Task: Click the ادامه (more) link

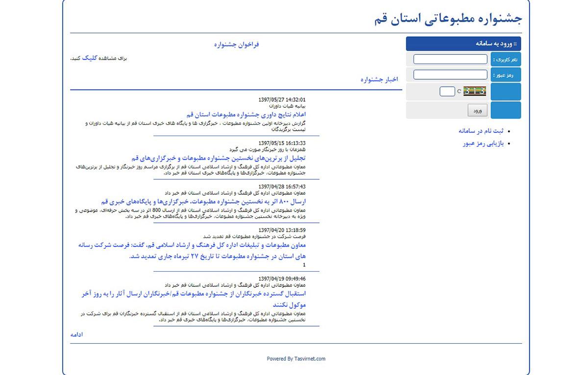Action: 76,335
